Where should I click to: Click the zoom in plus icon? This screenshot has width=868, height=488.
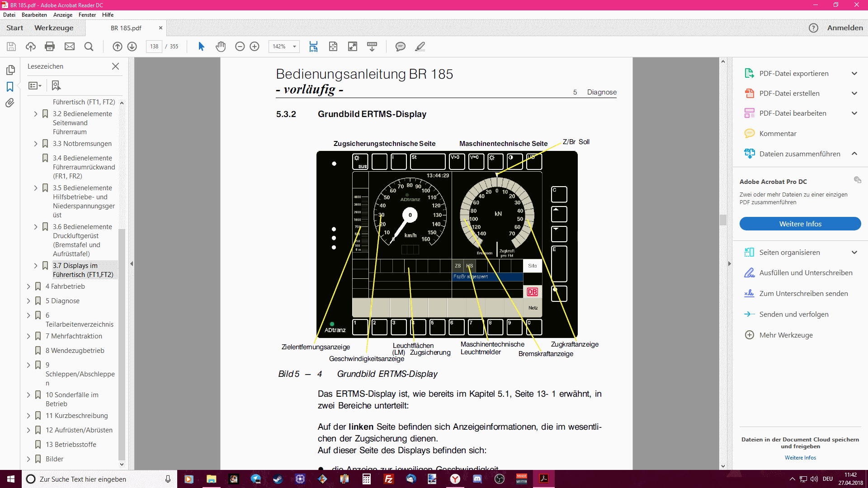255,47
